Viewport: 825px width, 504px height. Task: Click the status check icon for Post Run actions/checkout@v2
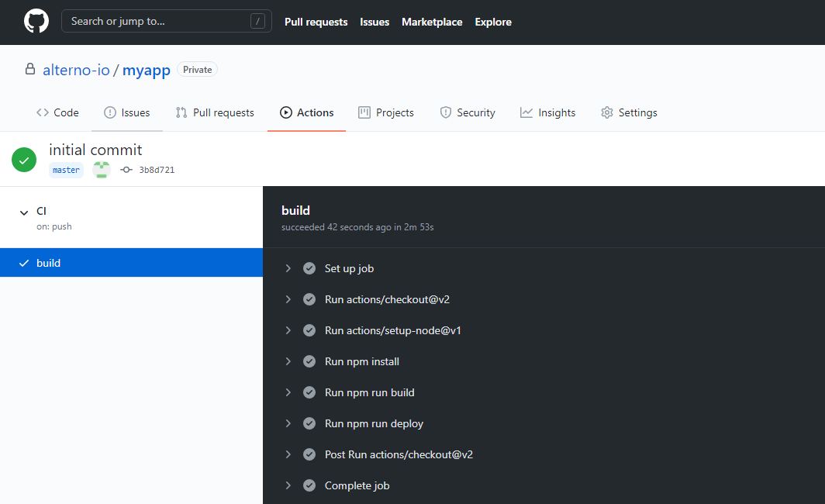pyautogui.click(x=309, y=454)
